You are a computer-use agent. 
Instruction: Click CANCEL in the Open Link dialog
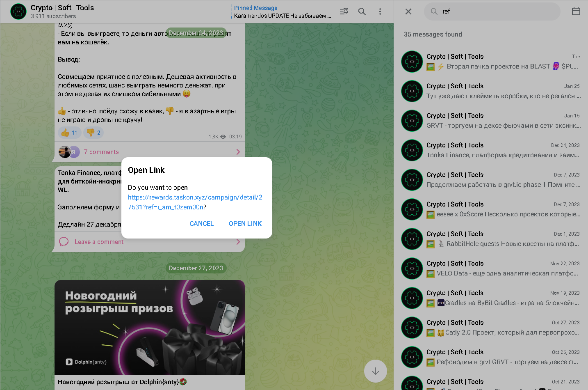(x=201, y=224)
